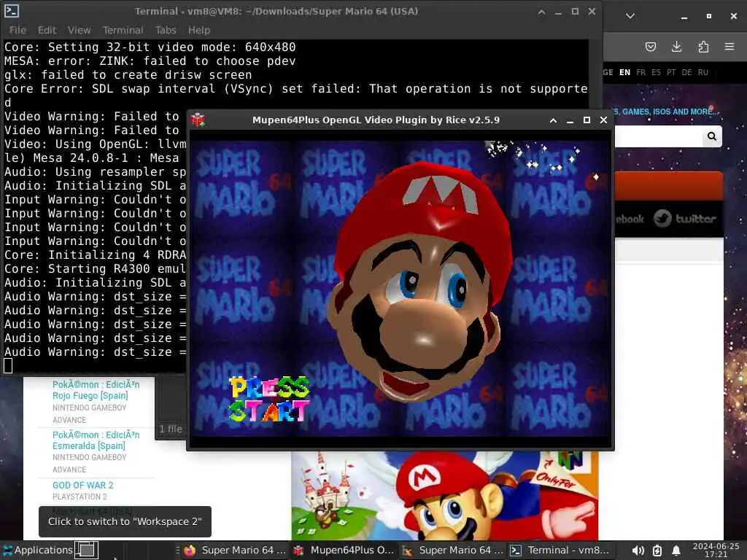Click PRESS START text in game
The height and width of the screenshot is (560, 747).
(x=269, y=399)
